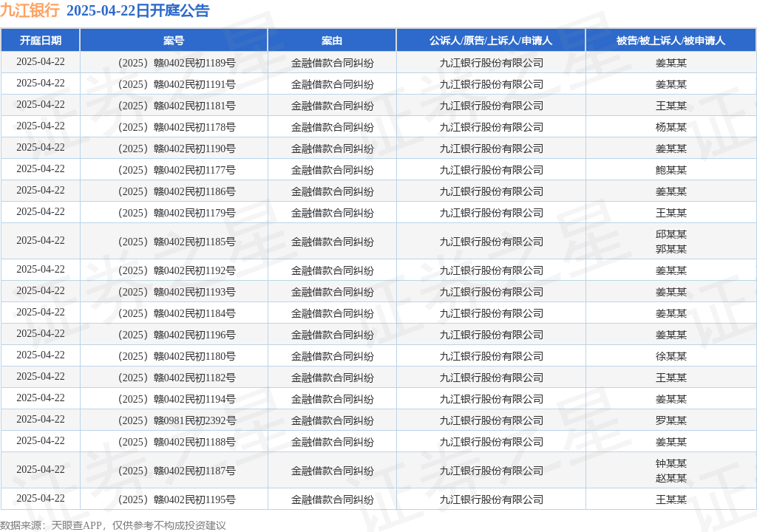The height and width of the screenshot is (532, 757).
Task: Choose case number (2025)赣0402民初1187号
Action: point(177,471)
